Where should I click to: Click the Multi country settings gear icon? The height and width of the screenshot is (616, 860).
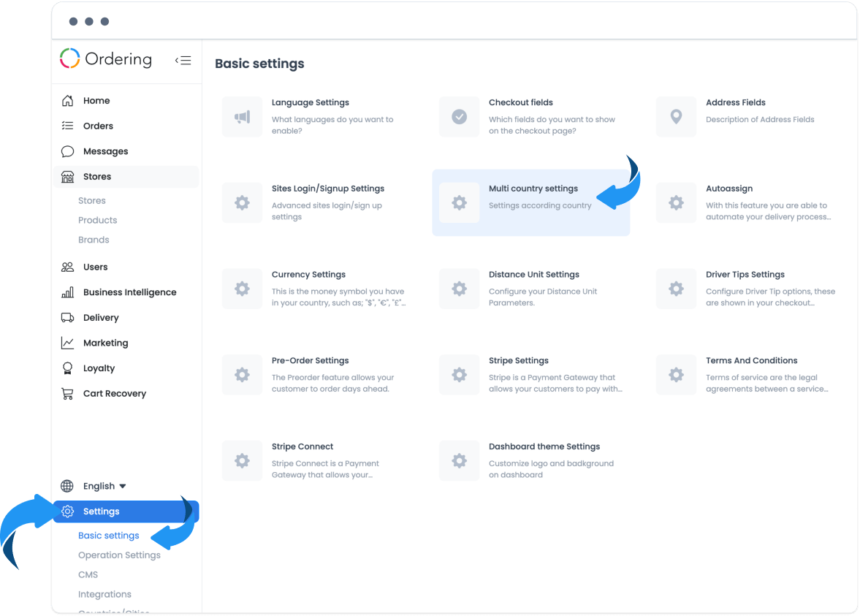click(x=459, y=203)
